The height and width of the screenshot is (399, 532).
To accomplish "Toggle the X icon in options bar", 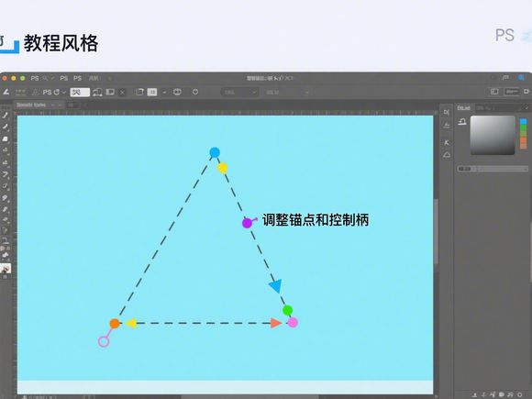I will pos(123,93).
